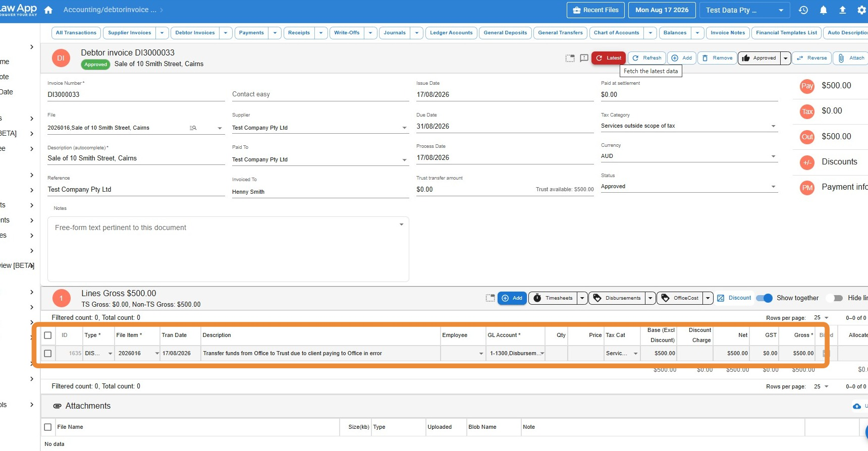This screenshot has height=451, width=868.
Task: Open the Supplier Invoices tab
Action: pyautogui.click(x=130, y=33)
